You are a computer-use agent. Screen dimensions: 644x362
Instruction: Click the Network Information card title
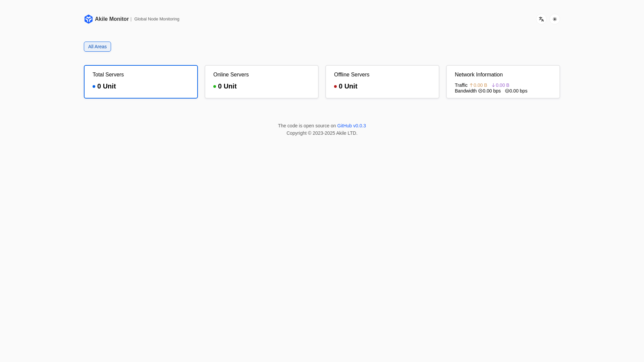(479, 75)
